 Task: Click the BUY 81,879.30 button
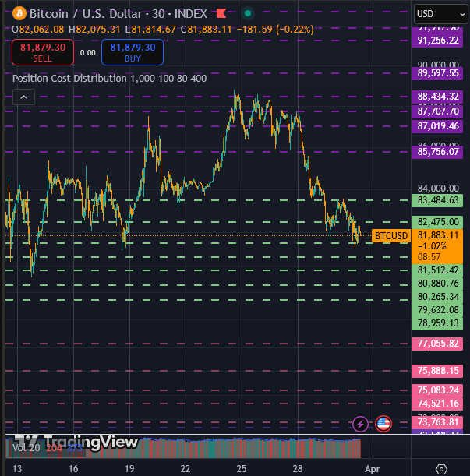133,52
